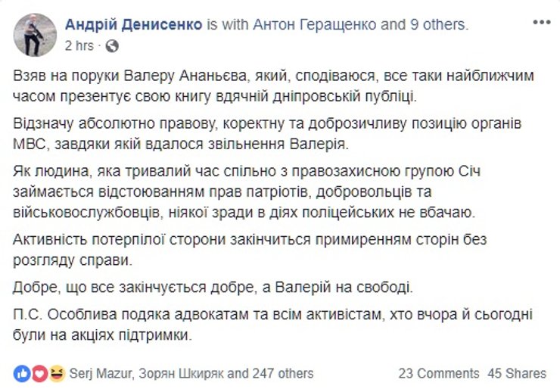Viewport: 560px width, 392px height.
Task: Open author name Андрій Денисенко
Action: tap(133, 24)
